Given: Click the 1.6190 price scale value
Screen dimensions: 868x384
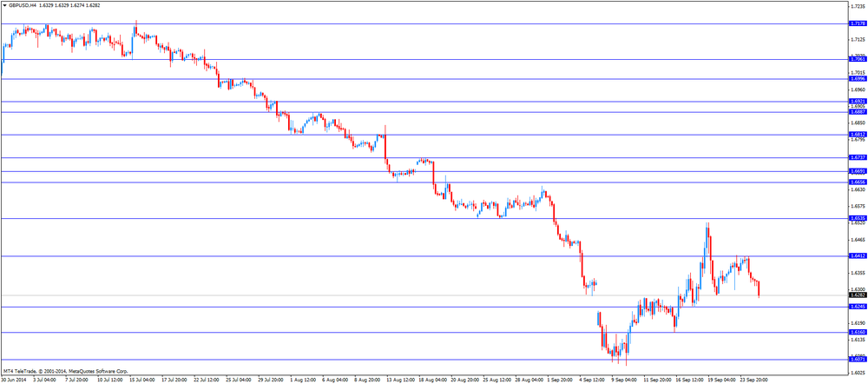Looking at the screenshot, I should point(858,323).
